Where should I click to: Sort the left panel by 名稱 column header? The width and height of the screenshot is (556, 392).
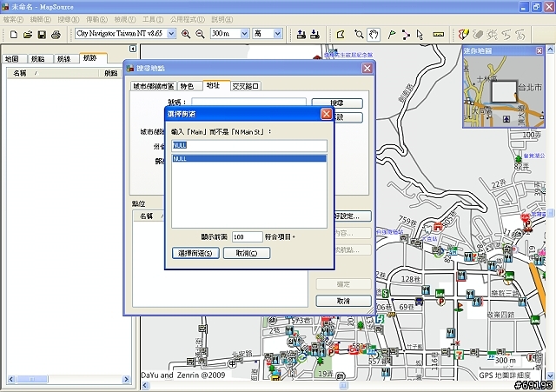pyautogui.click(x=52, y=73)
